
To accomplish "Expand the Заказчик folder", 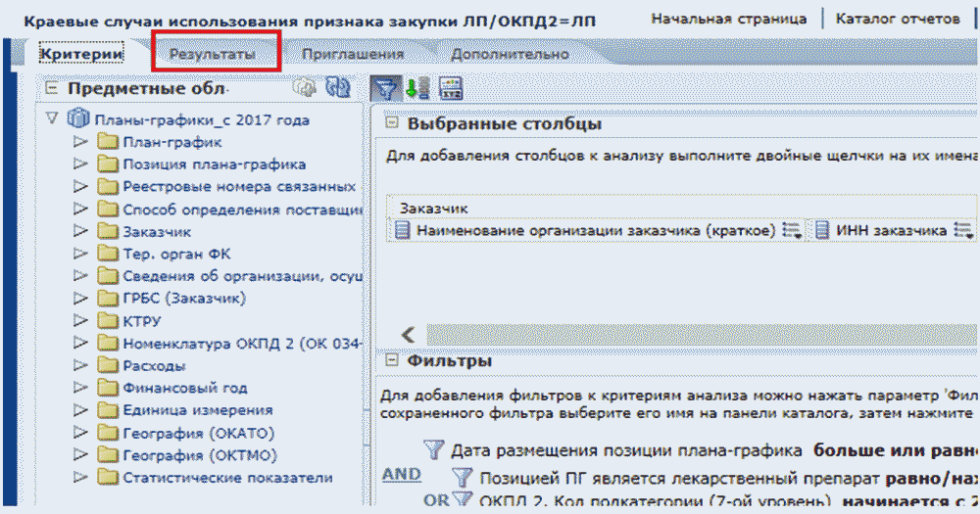I will [x=80, y=232].
